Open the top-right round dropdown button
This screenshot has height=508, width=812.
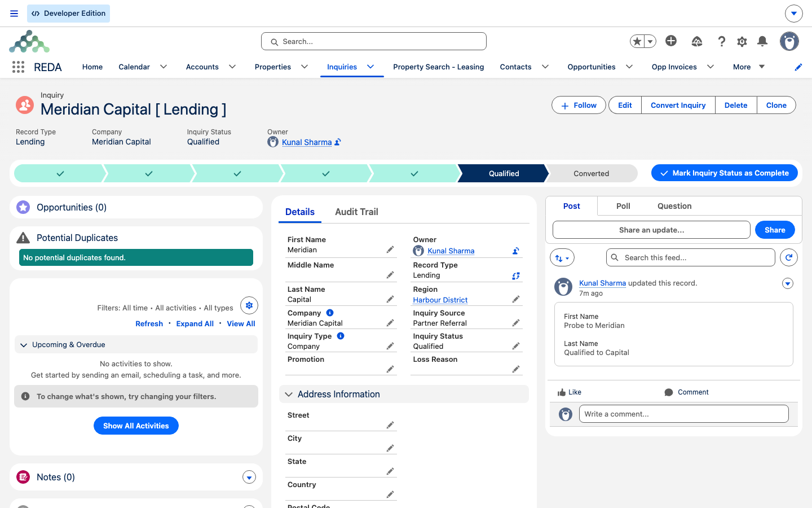pyautogui.click(x=793, y=13)
